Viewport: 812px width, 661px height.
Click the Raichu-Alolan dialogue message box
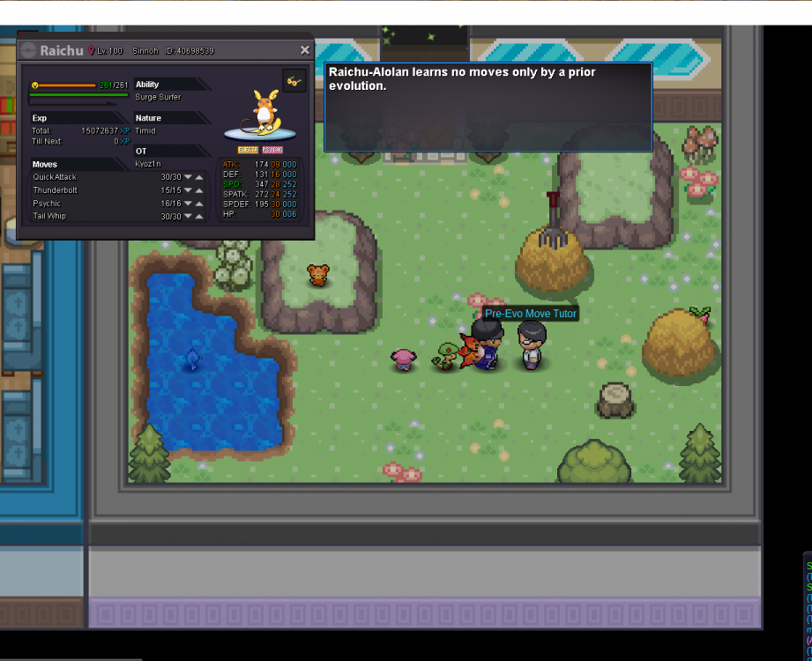[x=488, y=106]
